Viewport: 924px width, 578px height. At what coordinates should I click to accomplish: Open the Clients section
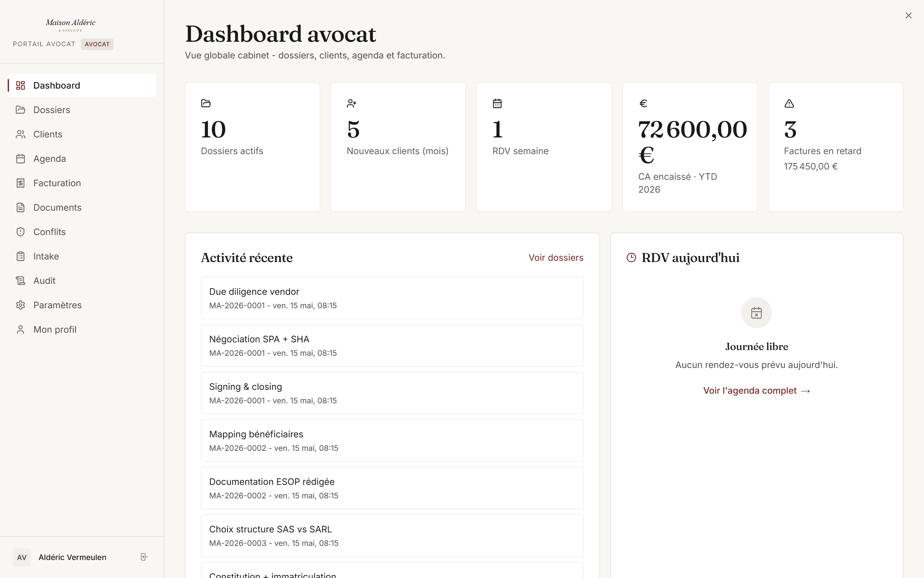(82, 134)
